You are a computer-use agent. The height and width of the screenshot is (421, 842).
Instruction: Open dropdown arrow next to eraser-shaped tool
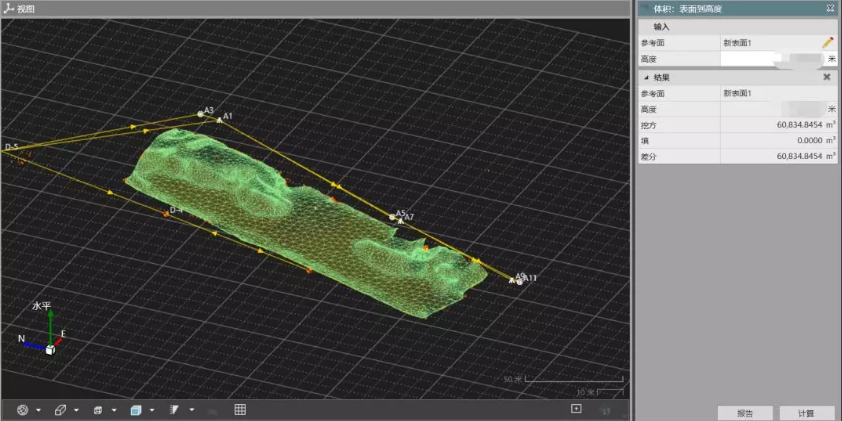pos(76,410)
